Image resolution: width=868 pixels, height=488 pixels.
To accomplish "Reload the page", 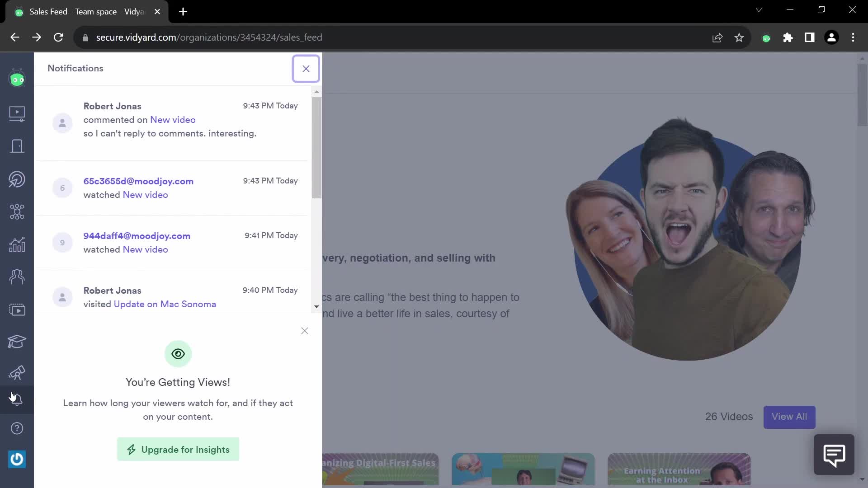I will (x=58, y=38).
